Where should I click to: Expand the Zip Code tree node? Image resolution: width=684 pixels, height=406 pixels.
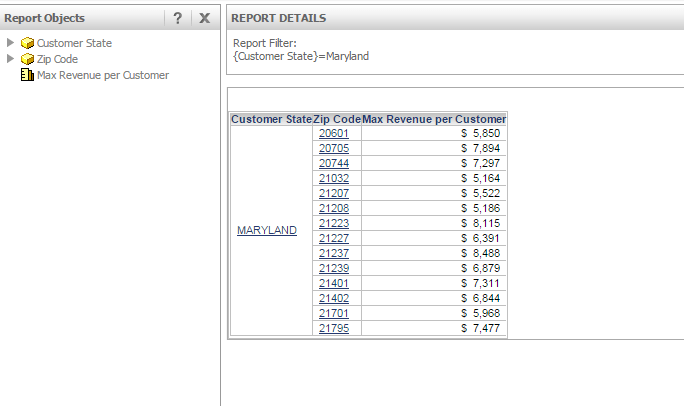[10, 58]
